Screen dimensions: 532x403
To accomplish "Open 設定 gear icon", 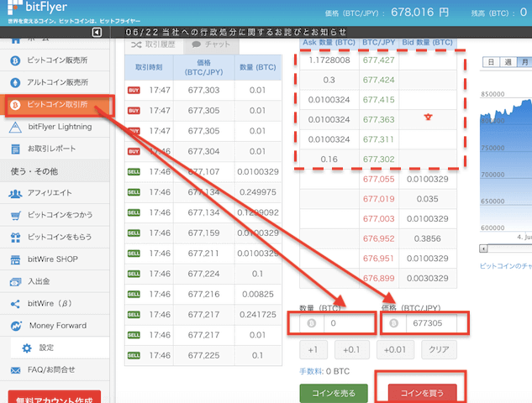I will (26, 348).
